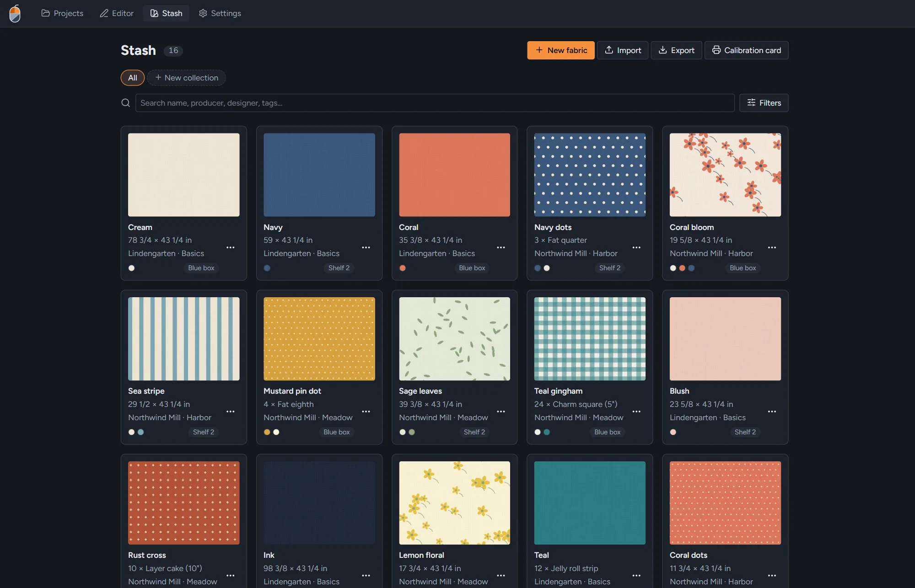The image size is (915, 588).
Task: Open more options for Cream fabric
Action: tap(231, 247)
